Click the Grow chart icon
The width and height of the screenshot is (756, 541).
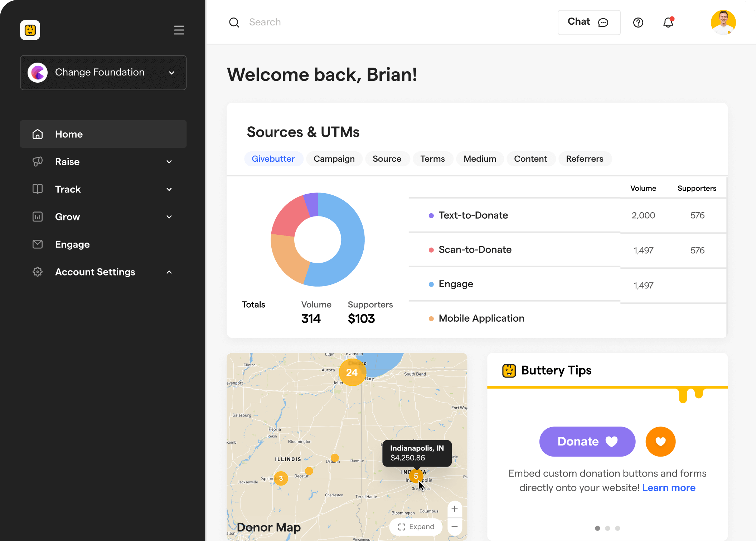(x=38, y=217)
